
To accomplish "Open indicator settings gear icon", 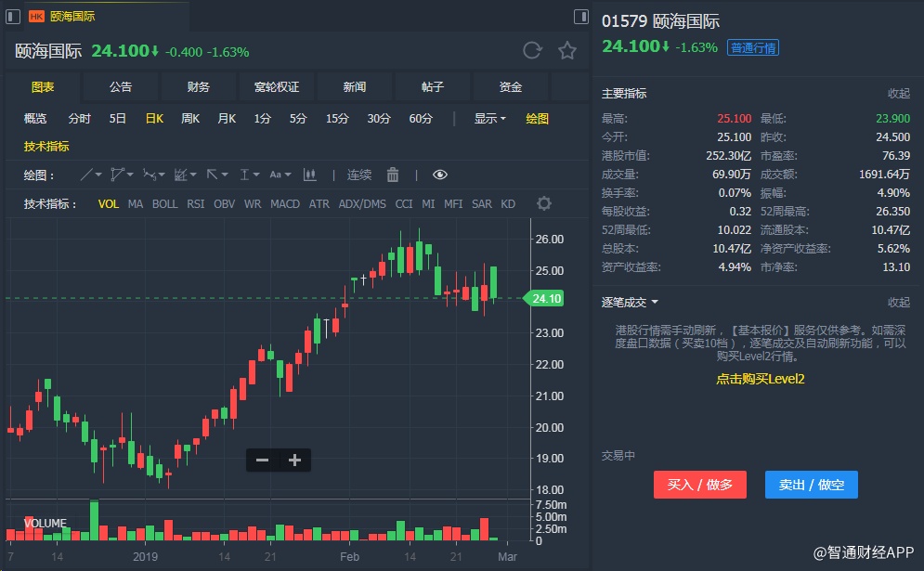I will pos(544,203).
